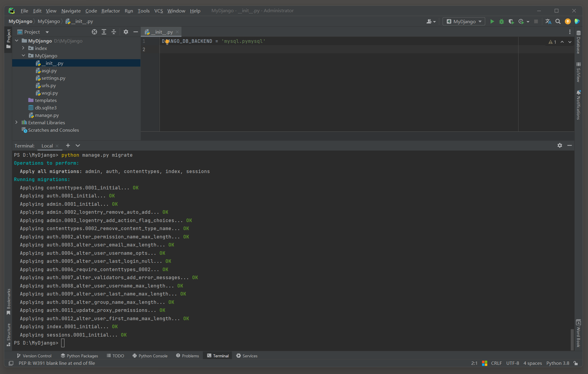Click the Settings gear icon in toolbar
The height and width of the screenshot is (374, 588).
126,32
